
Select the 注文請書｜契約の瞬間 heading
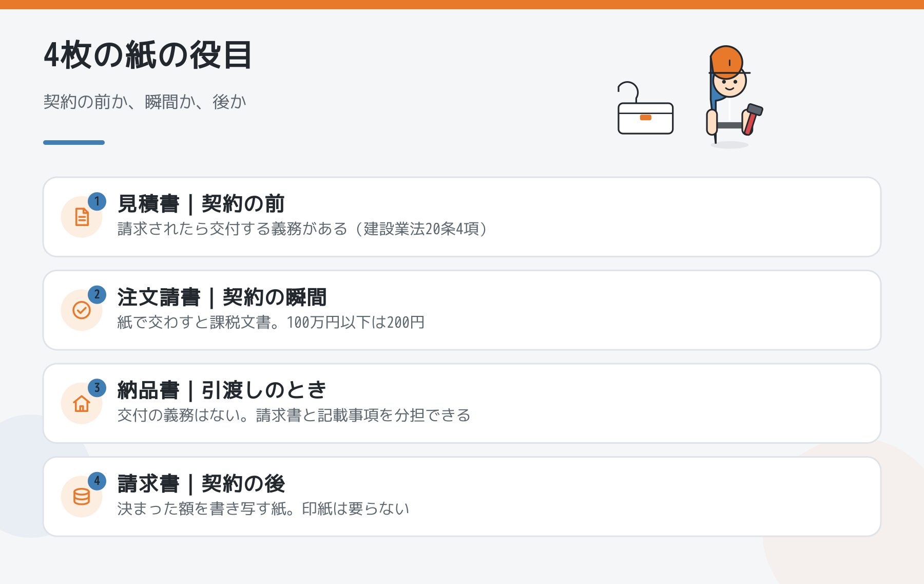pyautogui.click(x=222, y=297)
